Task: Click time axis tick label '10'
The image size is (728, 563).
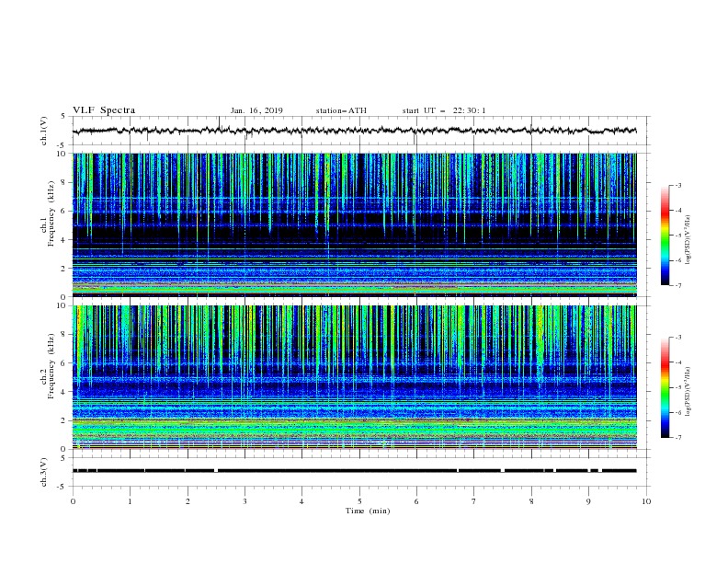Action: pyautogui.click(x=646, y=501)
